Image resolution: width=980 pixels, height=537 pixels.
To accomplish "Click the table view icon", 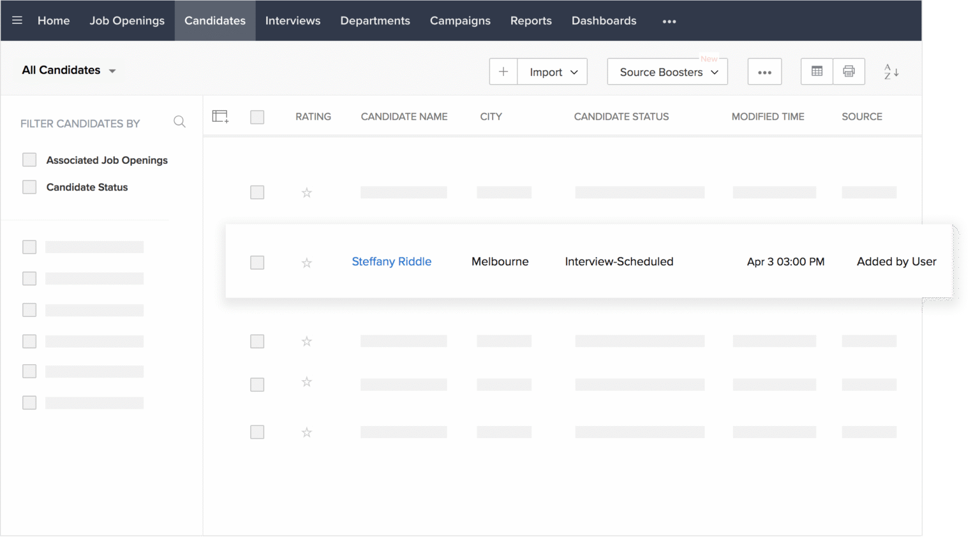I will click(817, 71).
